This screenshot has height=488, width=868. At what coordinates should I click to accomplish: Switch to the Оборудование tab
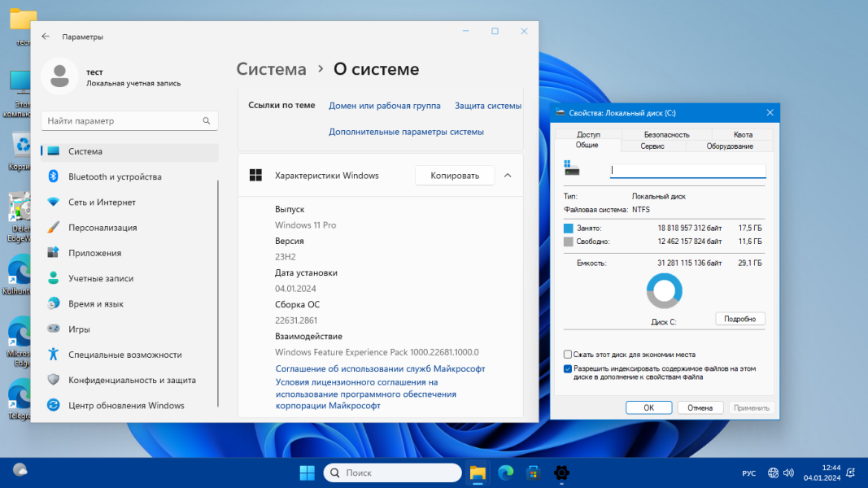click(730, 146)
